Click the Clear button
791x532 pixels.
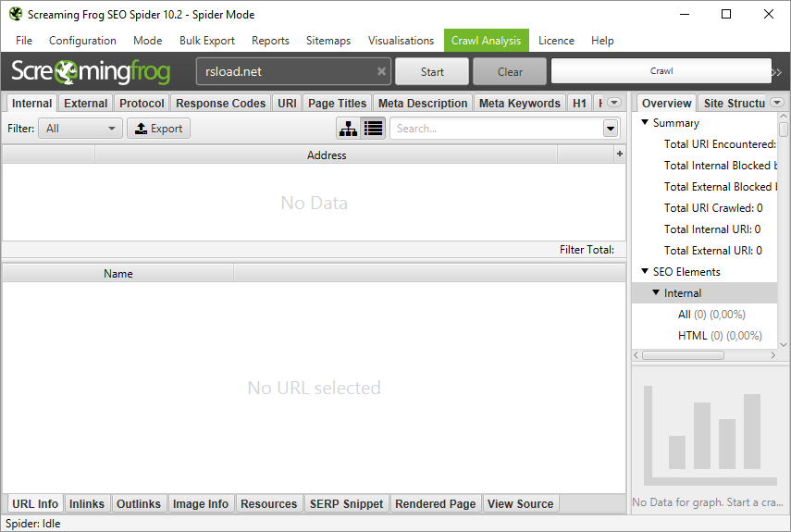pos(510,71)
